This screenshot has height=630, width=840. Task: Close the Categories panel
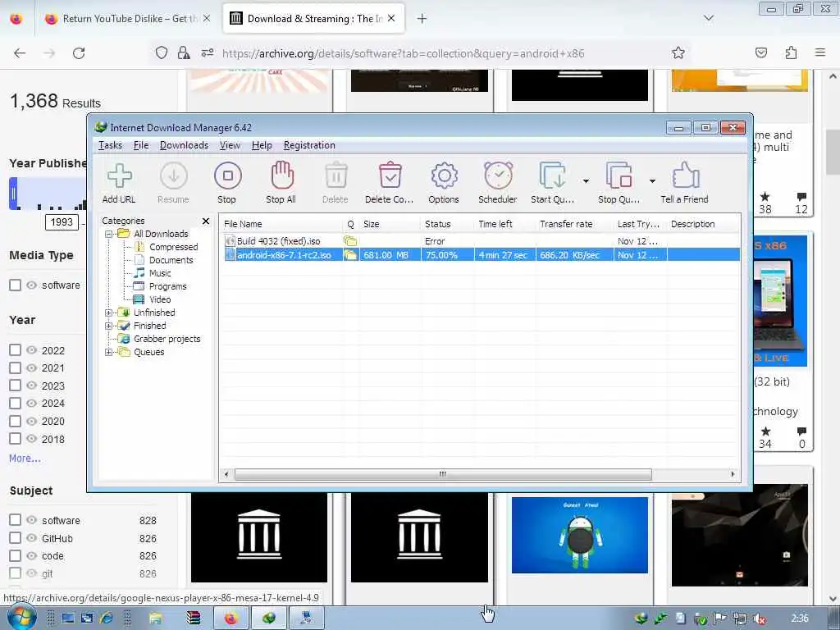coord(206,221)
